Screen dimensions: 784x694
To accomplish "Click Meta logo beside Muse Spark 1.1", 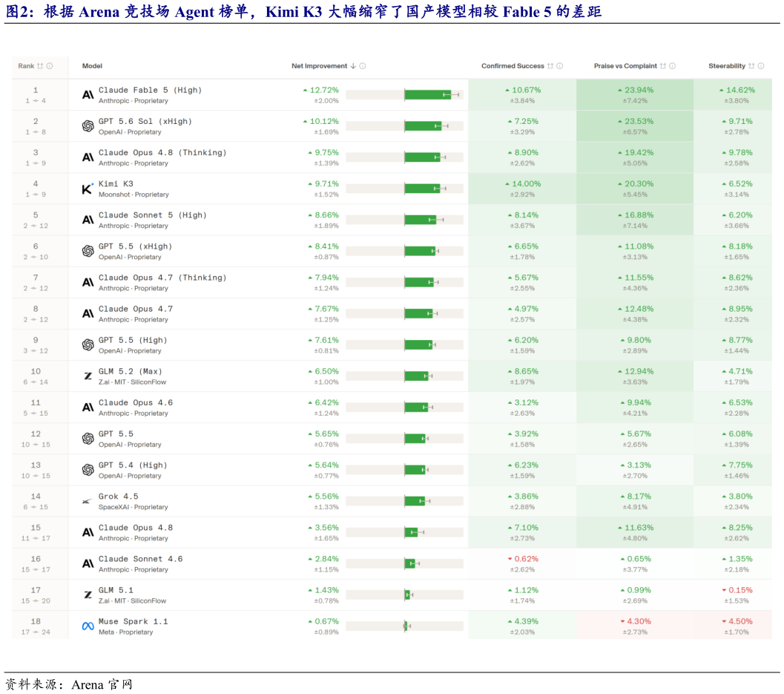I will tap(88, 626).
